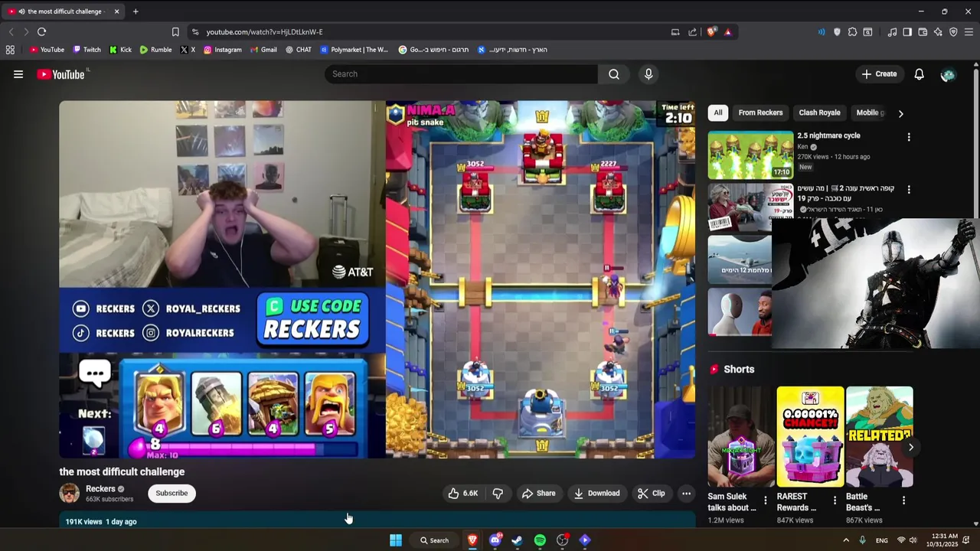Image resolution: width=980 pixels, height=551 pixels.
Task: Open the music note playlist icon
Action: (x=892, y=32)
